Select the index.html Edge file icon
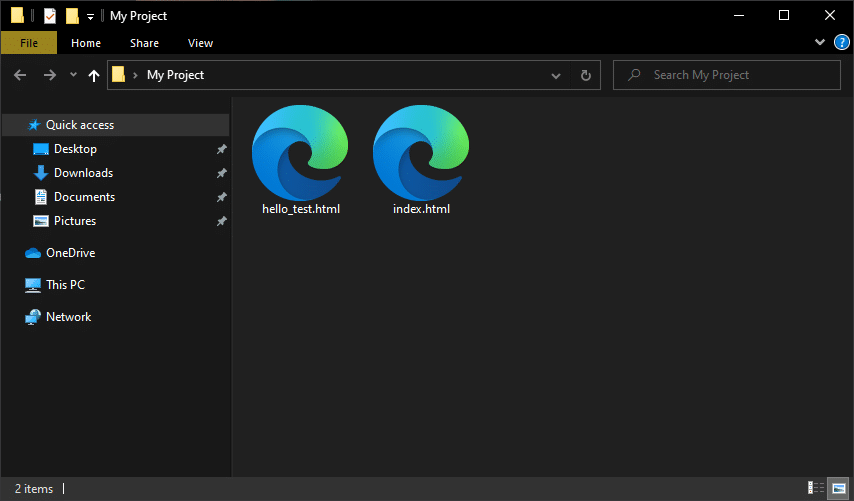 421,153
